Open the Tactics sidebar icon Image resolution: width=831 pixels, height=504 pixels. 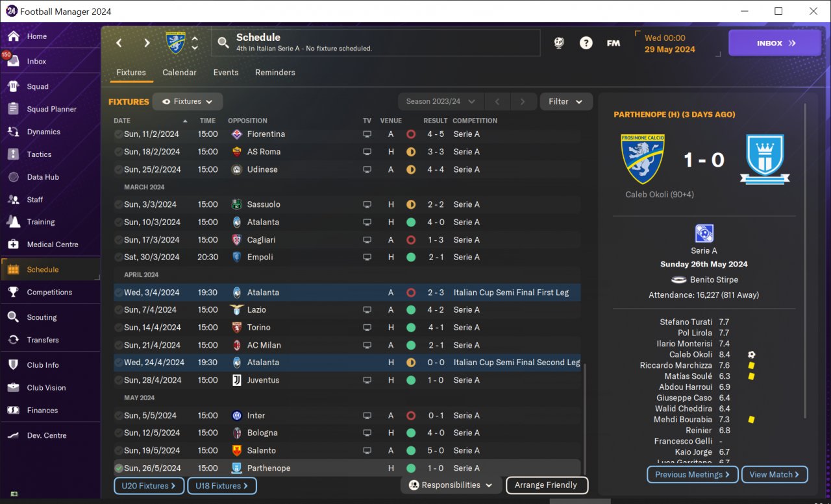(13, 154)
